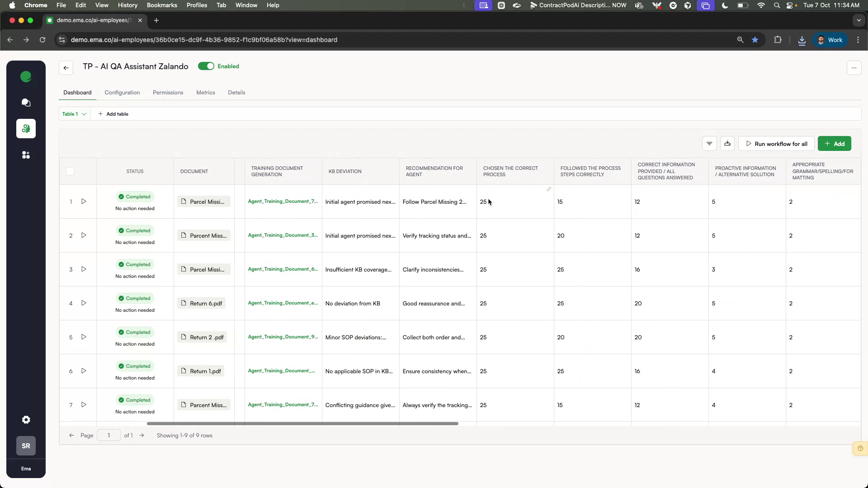Toggle the bookmark star in the address bar
The width and height of the screenshot is (868, 488).
click(755, 40)
